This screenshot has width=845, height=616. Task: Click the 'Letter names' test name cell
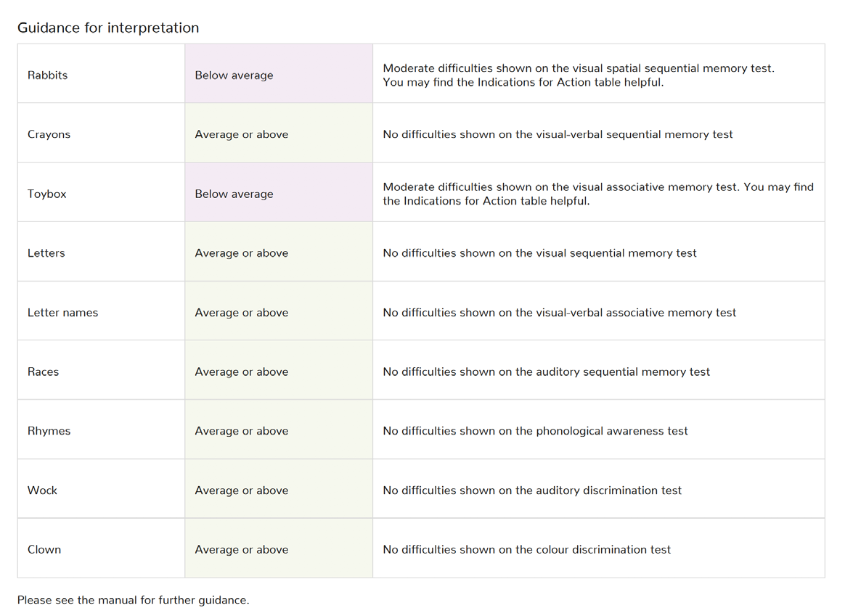tap(102, 311)
